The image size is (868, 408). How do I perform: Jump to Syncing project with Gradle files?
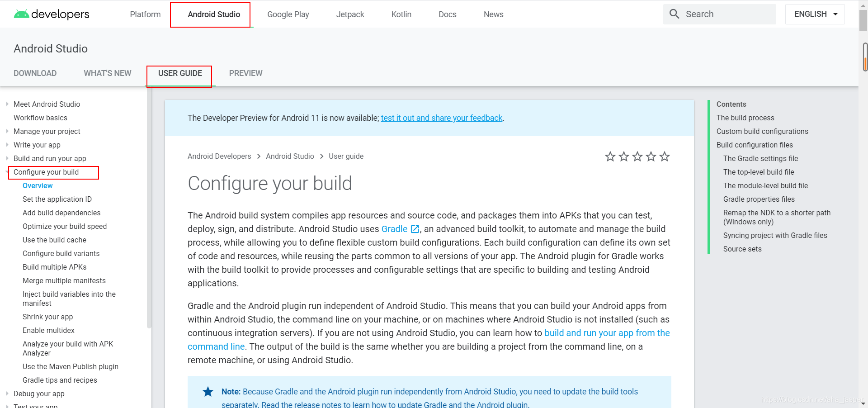[x=775, y=235]
